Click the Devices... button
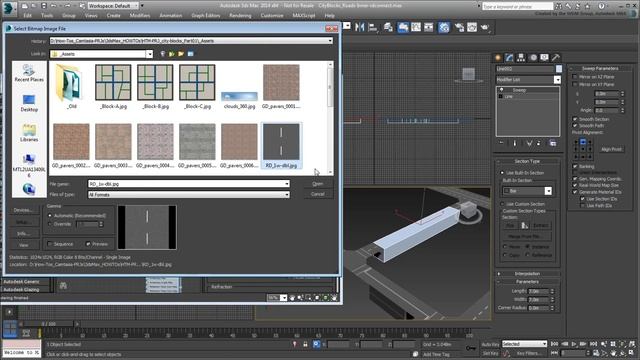640x360 pixels. tap(23, 210)
